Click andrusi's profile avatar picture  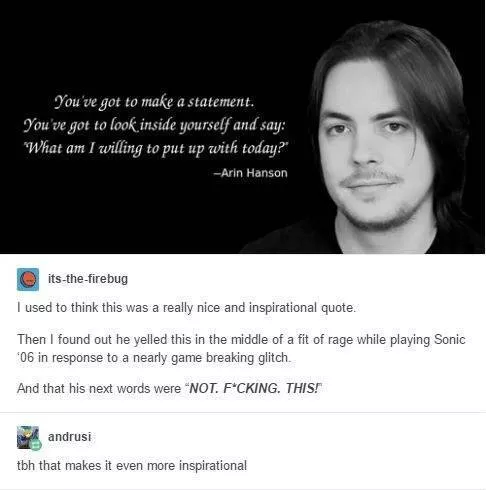point(28,437)
